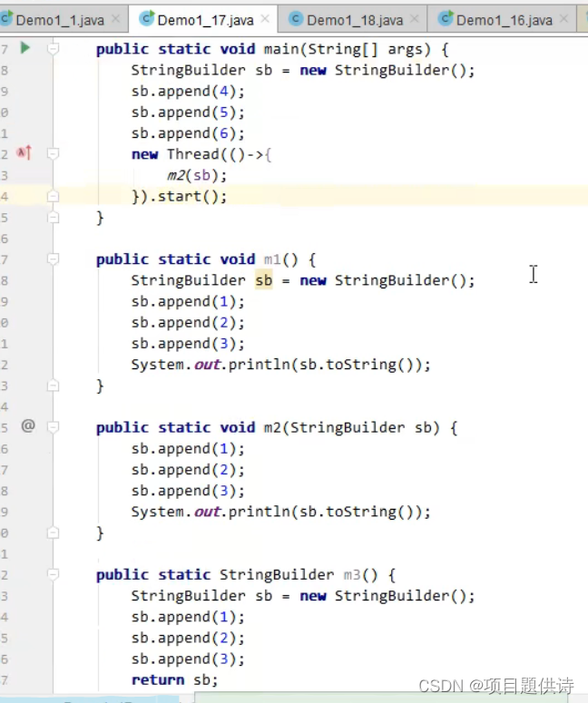The height and width of the screenshot is (703, 588).
Task: Click sb.append(5) in main
Action: tap(188, 112)
